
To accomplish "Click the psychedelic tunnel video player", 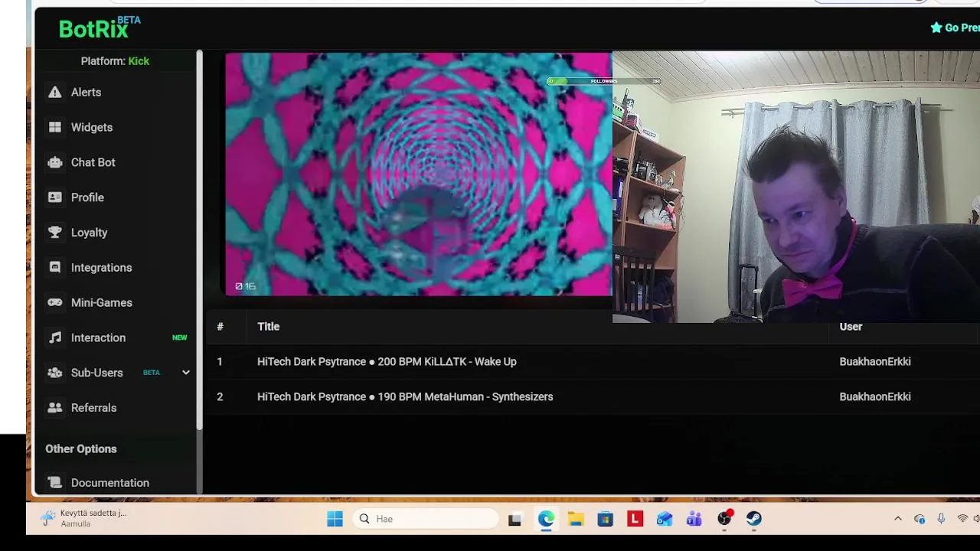I will click(418, 174).
